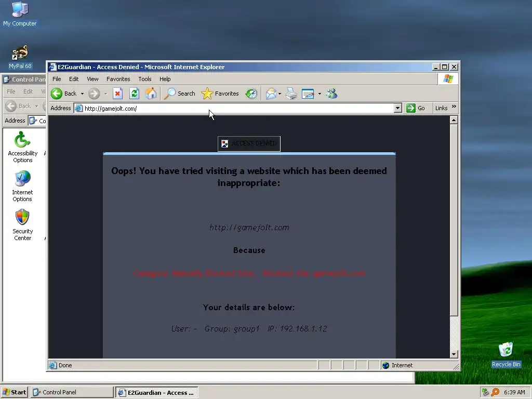This screenshot has height=399, width=532.
Task: Expand the Forward history dropdown arrow
Action: [x=105, y=94]
